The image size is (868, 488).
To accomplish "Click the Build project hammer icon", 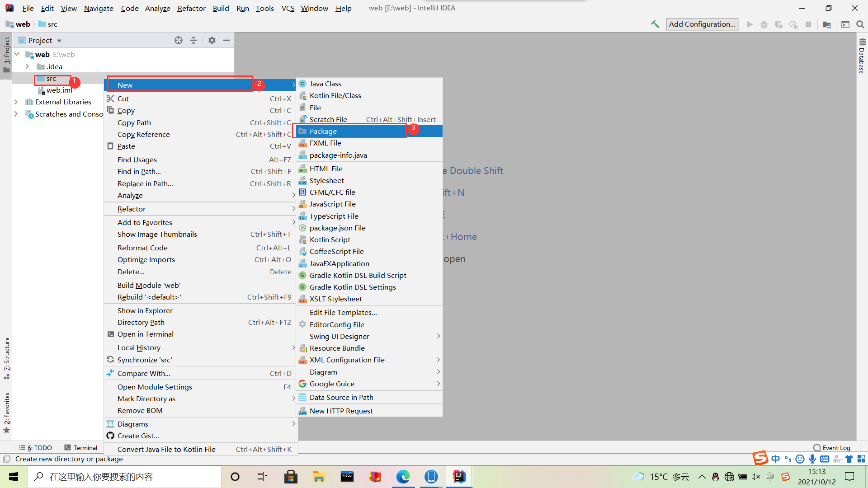I will 655,24.
